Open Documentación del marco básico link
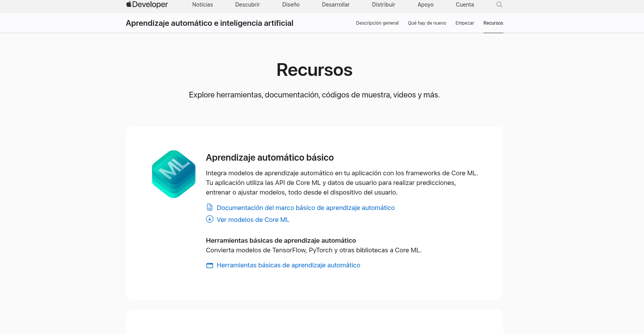 click(305, 208)
